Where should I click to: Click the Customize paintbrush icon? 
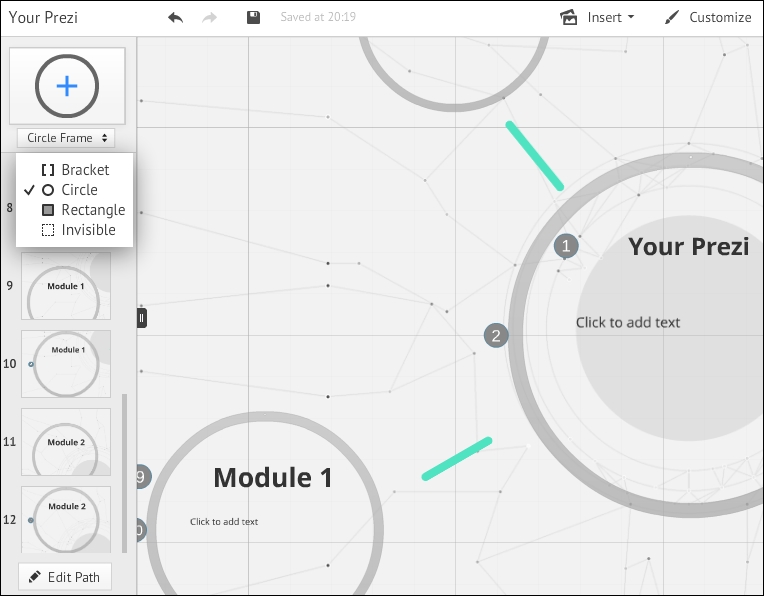(x=672, y=18)
